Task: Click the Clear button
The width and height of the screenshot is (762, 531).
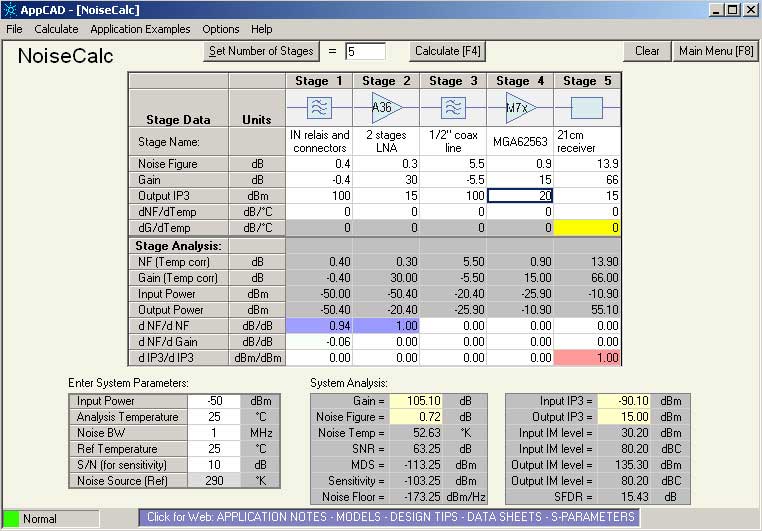Action: (x=647, y=51)
